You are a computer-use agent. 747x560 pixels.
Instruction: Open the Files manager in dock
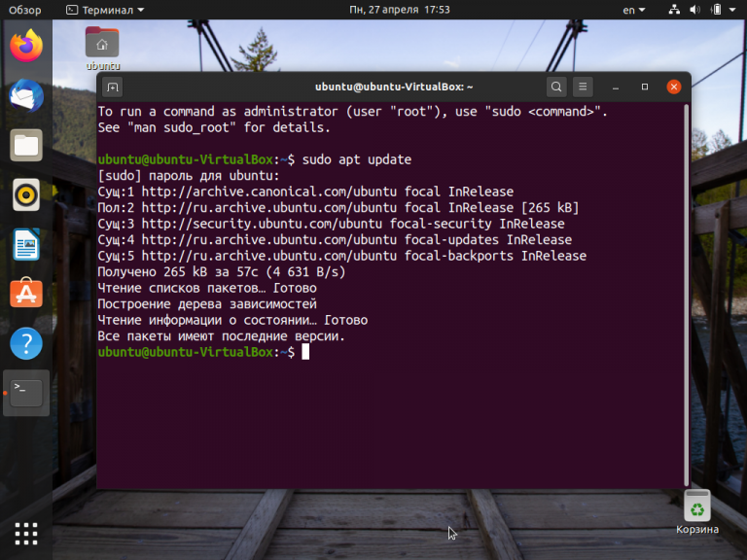point(26,145)
